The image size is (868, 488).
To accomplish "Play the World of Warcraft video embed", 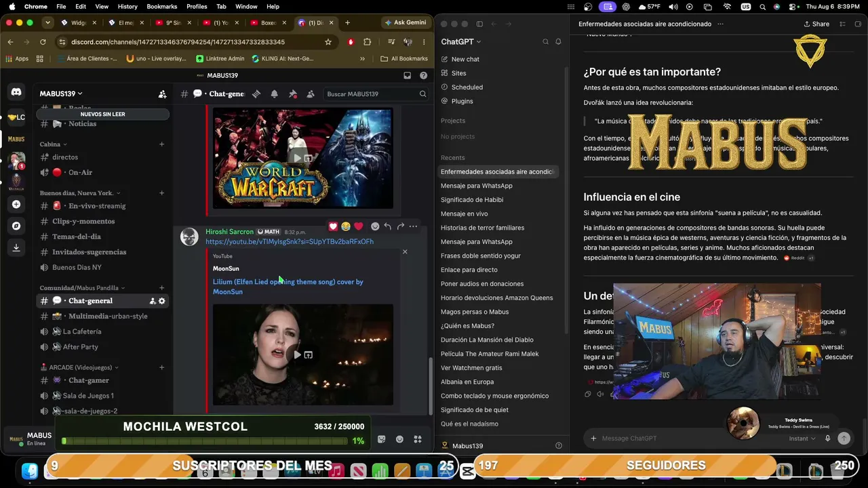I will (297, 159).
